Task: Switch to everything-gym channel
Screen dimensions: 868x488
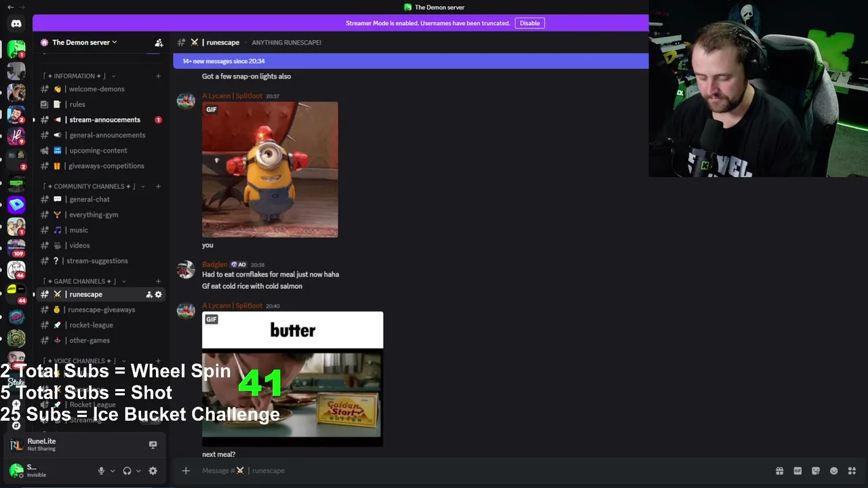Action: click(x=100, y=215)
